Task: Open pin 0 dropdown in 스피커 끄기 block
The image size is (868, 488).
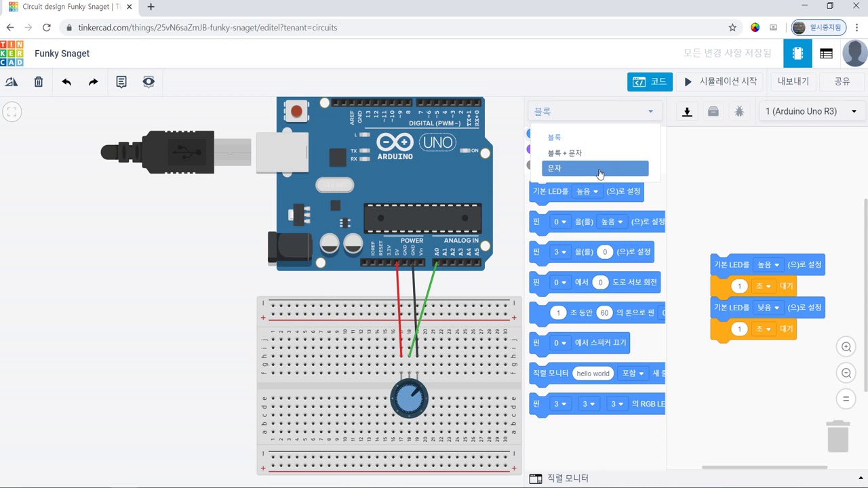Action: [560, 343]
